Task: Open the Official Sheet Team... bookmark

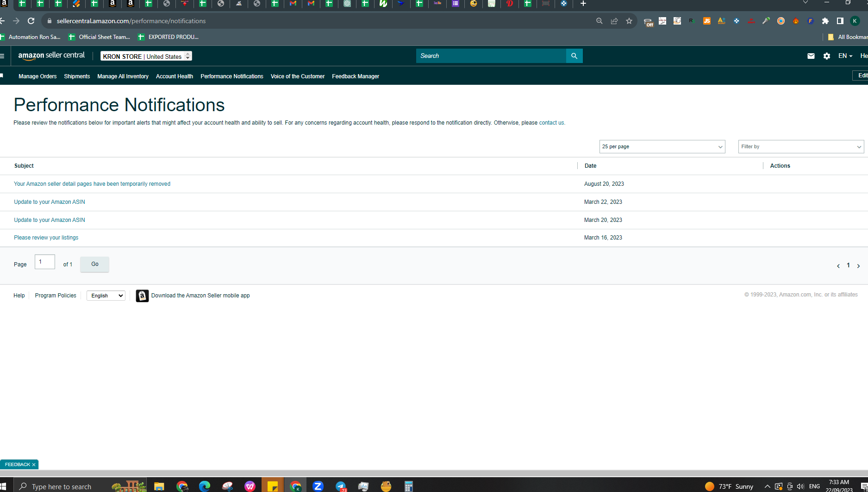Action: pyautogui.click(x=99, y=37)
